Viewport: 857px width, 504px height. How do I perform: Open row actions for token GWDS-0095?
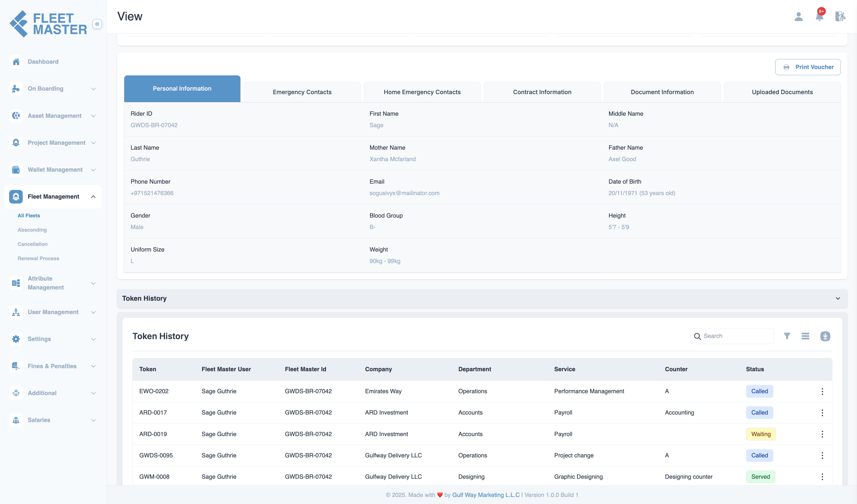pyautogui.click(x=822, y=455)
